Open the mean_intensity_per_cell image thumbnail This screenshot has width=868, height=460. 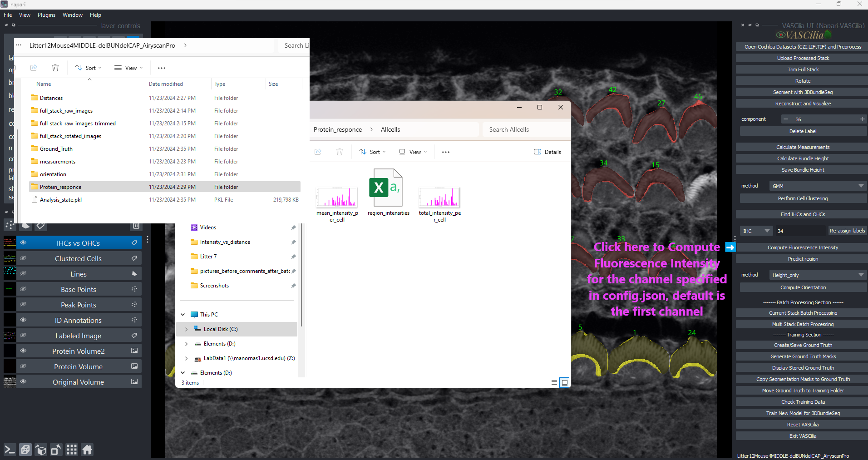[x=337, y=197]
